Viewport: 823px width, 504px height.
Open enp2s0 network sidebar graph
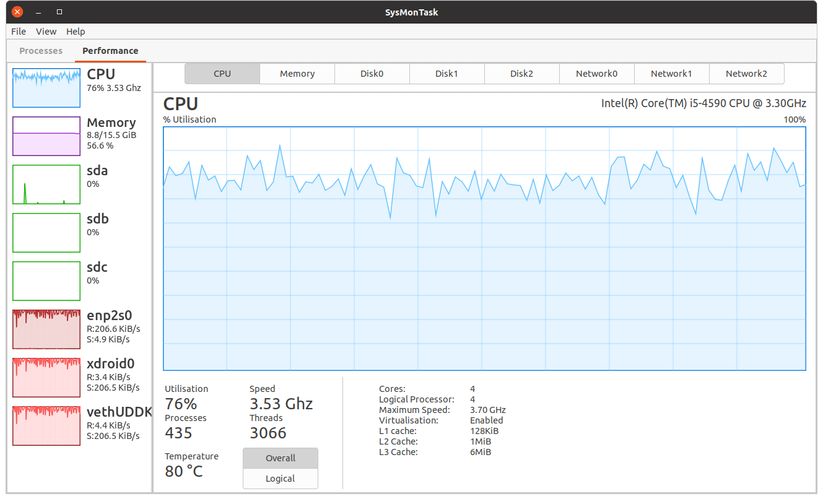point(46,329)
